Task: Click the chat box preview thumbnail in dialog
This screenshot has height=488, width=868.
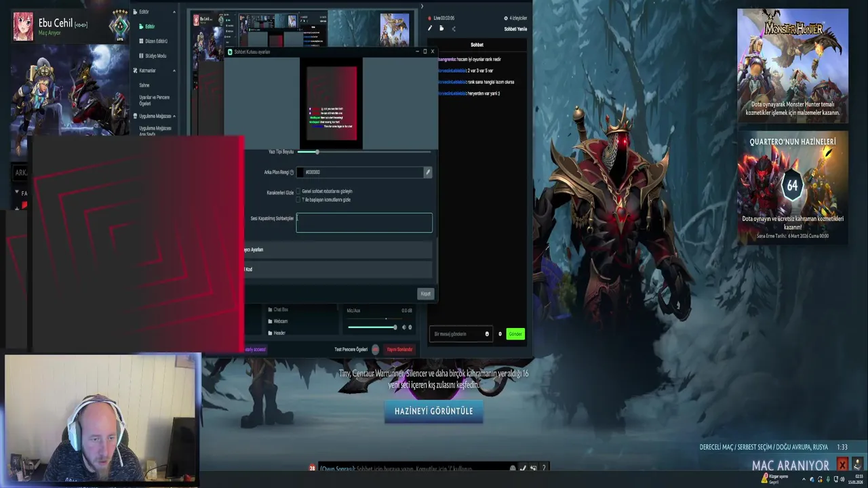Action: coord(331,103)
